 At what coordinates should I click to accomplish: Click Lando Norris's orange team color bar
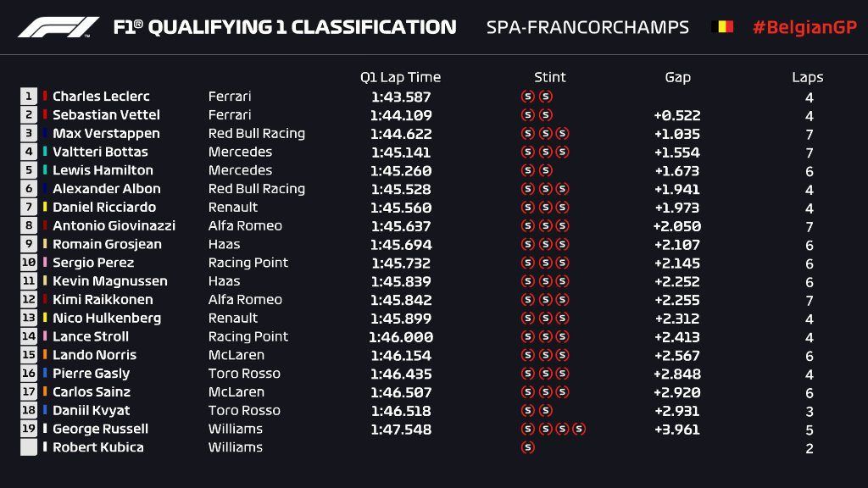pyautogui.click(x=45, y=355)
